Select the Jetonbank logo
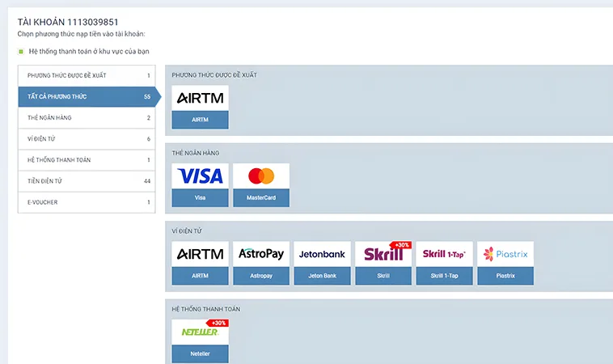 (x=322, y=254)
